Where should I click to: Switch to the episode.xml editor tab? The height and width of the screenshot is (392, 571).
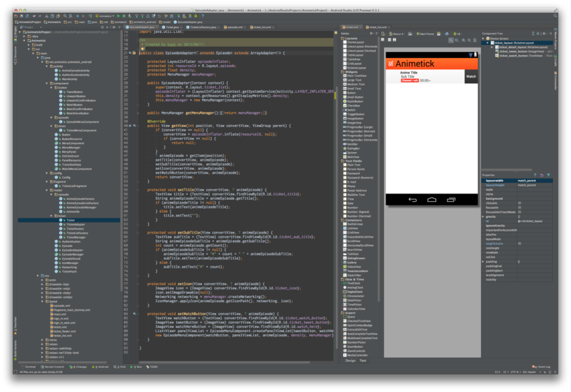234,27
